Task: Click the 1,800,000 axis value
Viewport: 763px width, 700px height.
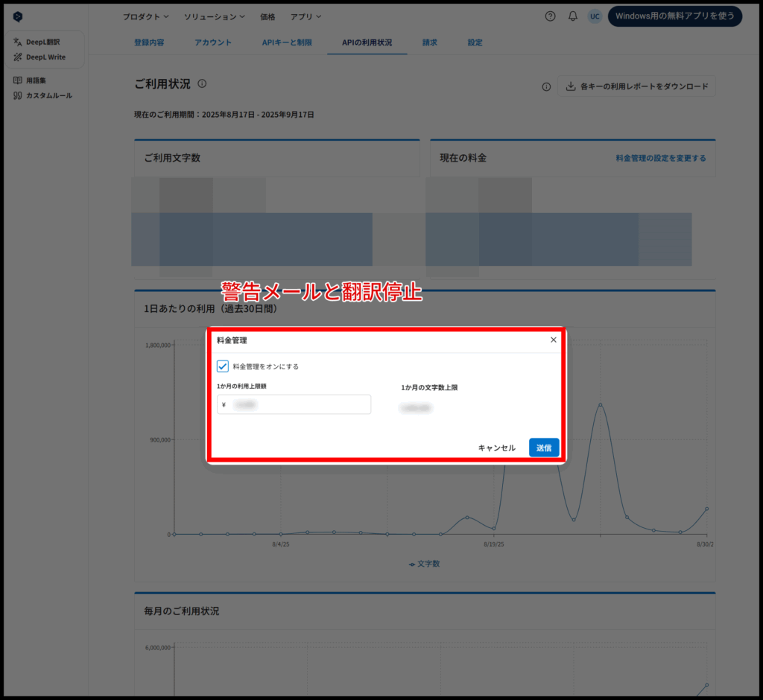Action: [158, 345]
